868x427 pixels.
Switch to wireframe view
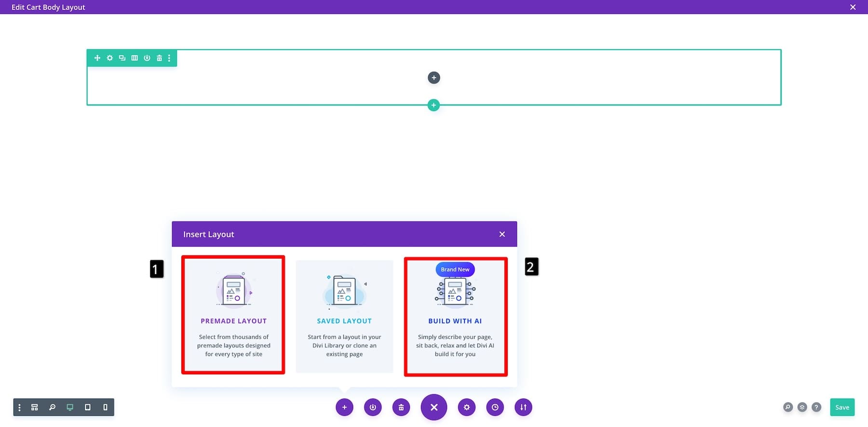pos(35,407)
